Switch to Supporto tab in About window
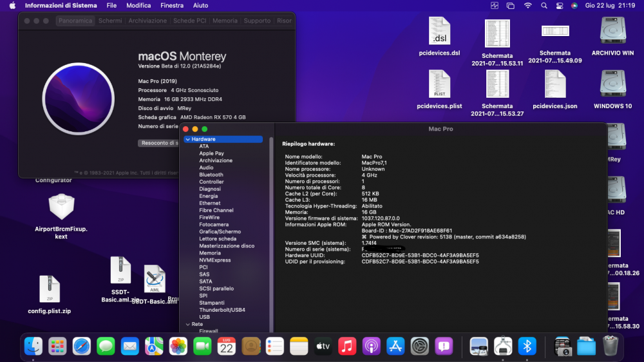 click(x=257, y=21)
